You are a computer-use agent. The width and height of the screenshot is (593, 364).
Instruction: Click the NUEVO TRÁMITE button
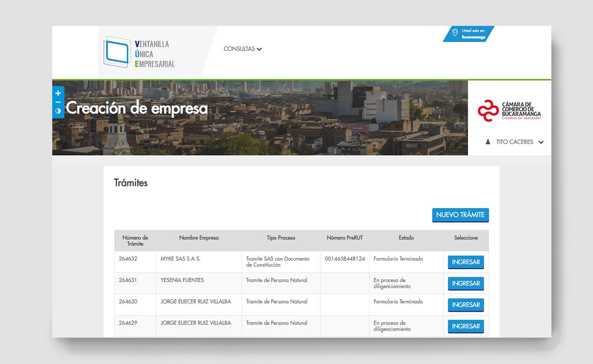pos(460,215)
